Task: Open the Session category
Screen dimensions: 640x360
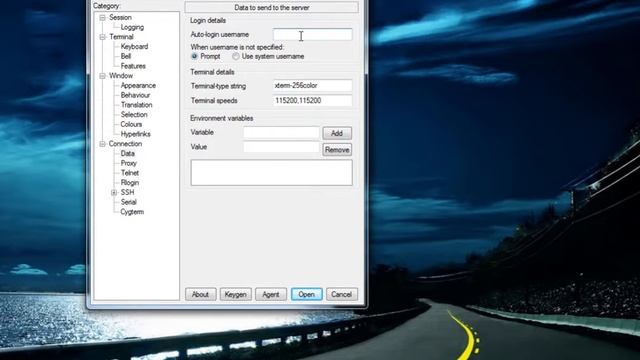Action: tap(120, 18)
